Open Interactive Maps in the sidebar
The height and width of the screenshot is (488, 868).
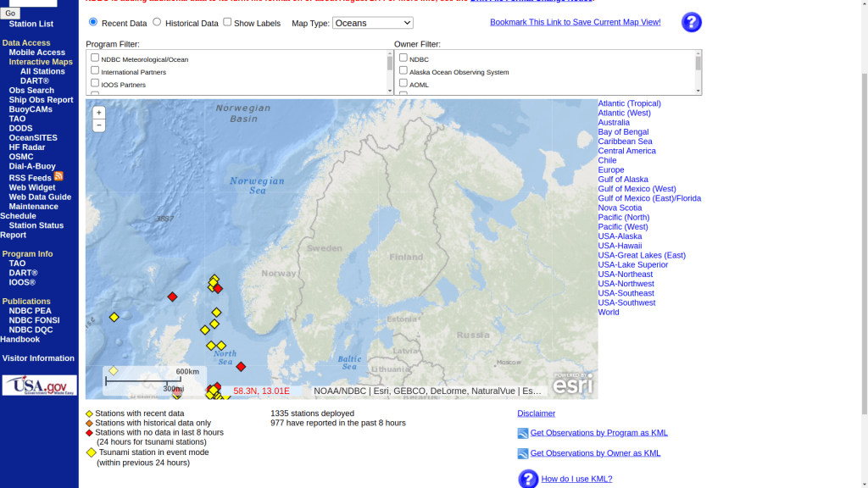point(41,62)
